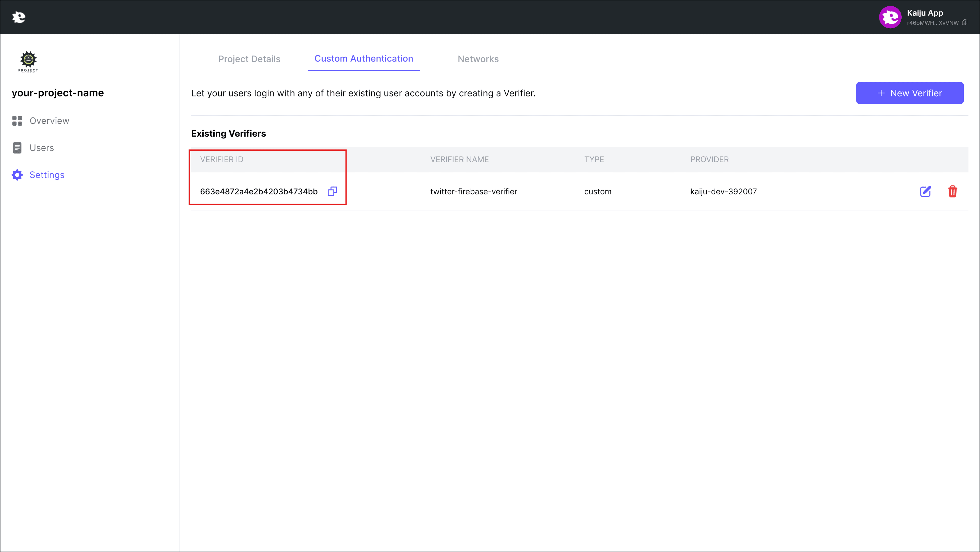
Task: Create a New Verifier
Action: tap(910, 93)
